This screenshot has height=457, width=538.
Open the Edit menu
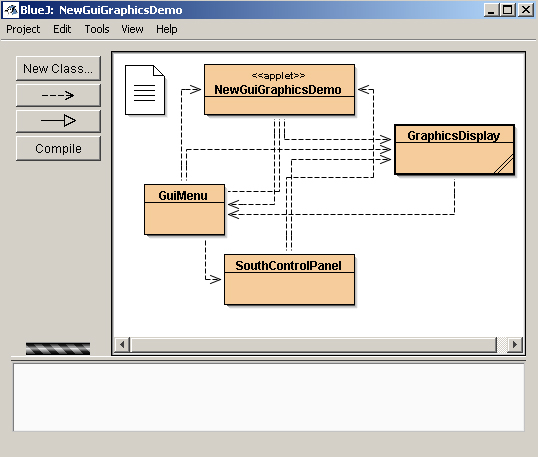pos(62,29)
